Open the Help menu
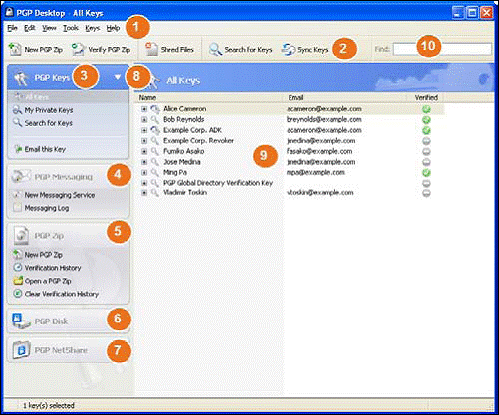This screenshot has height=415, width=499. click(113, 28)
